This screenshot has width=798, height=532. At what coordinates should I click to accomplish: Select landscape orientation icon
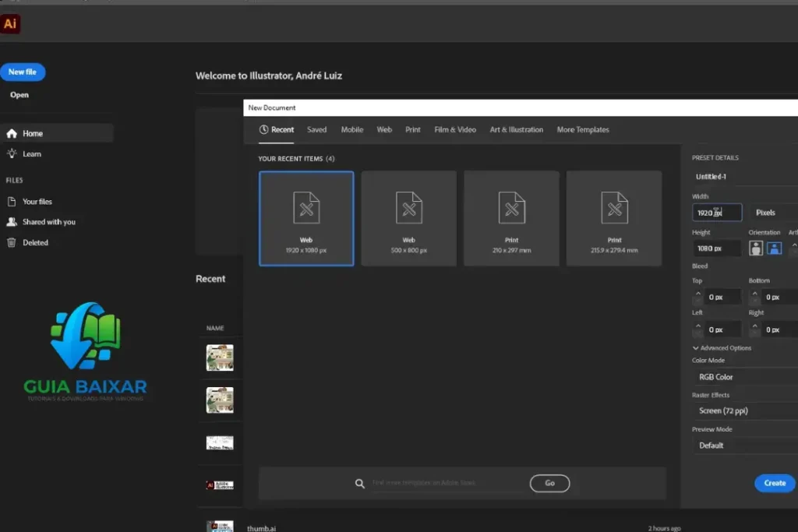coord(774,248)
